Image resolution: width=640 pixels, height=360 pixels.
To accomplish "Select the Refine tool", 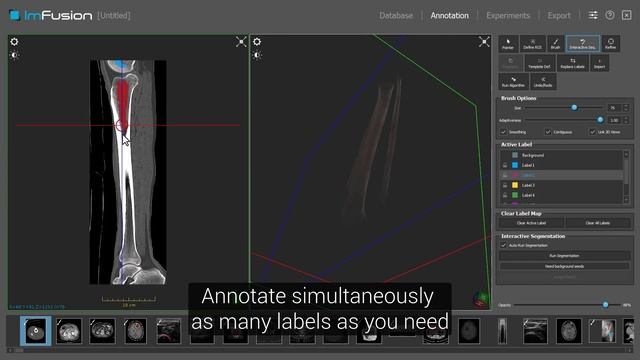I will 611,44.
